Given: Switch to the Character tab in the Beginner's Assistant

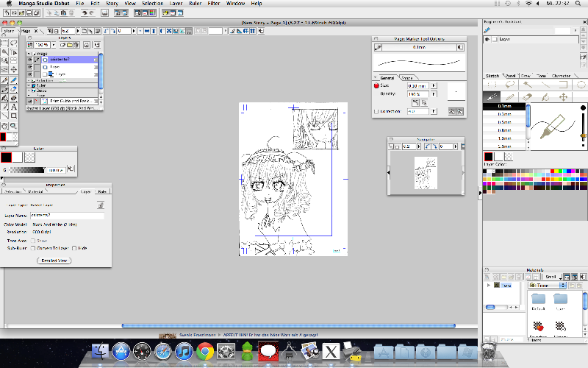Looking at the screenshot, I should (561, 76).
